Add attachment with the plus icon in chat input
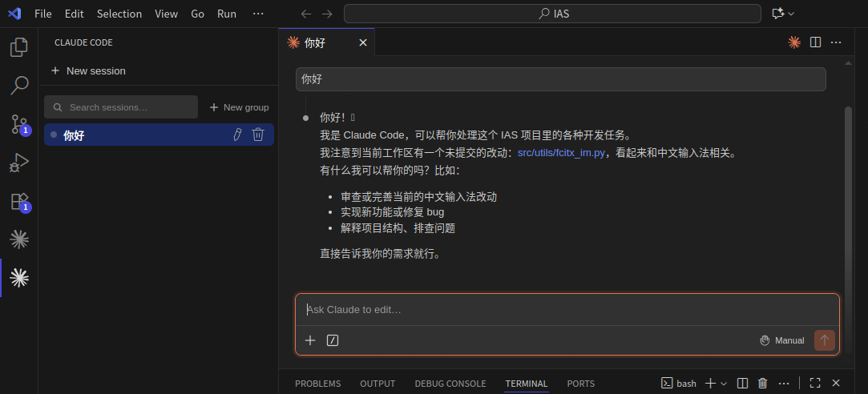The image size is (868, 394). coord(310,340)
